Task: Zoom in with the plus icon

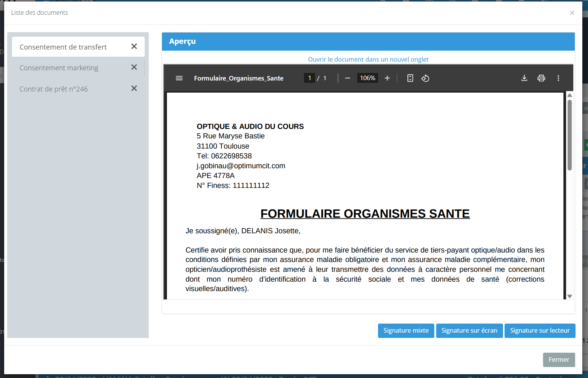Action: tap(387, 78)
